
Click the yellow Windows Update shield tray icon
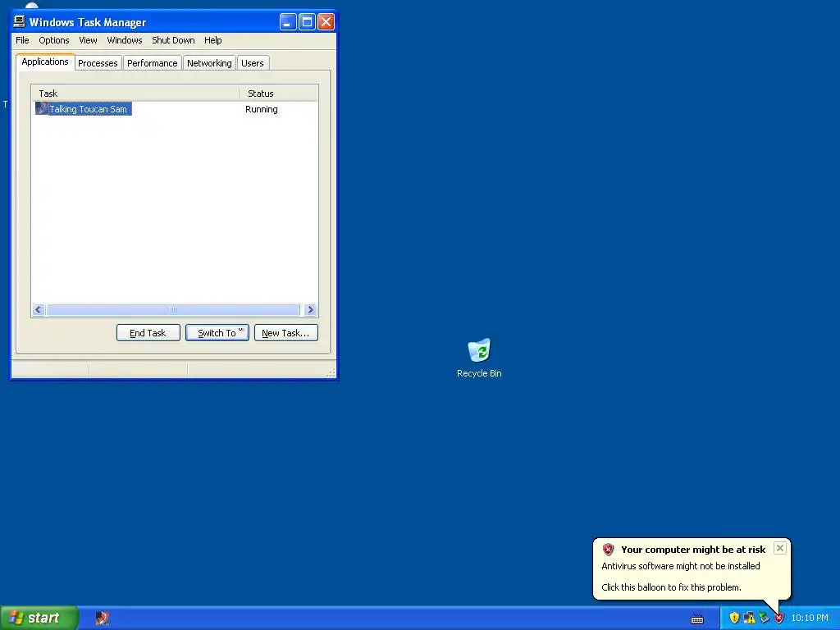(x=734, y=619)
